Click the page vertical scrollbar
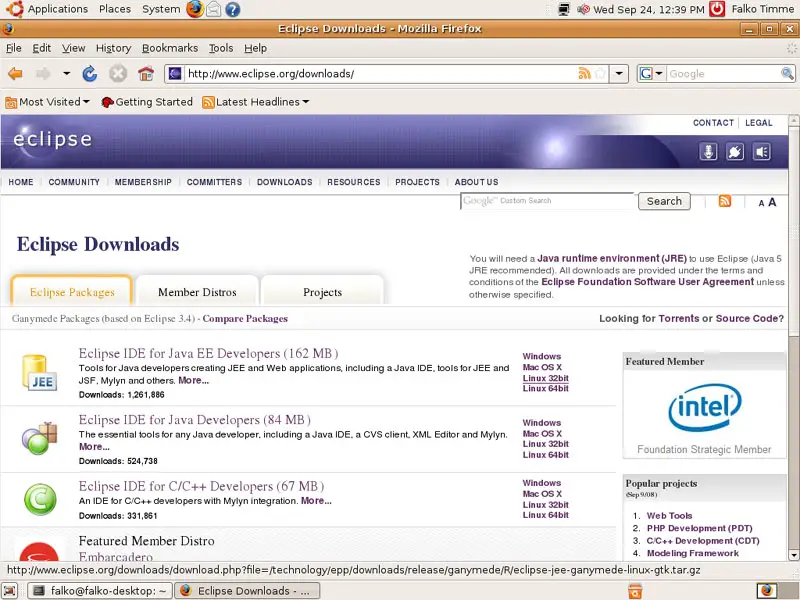This screenshot has height=600, width=800. [793, 338]
